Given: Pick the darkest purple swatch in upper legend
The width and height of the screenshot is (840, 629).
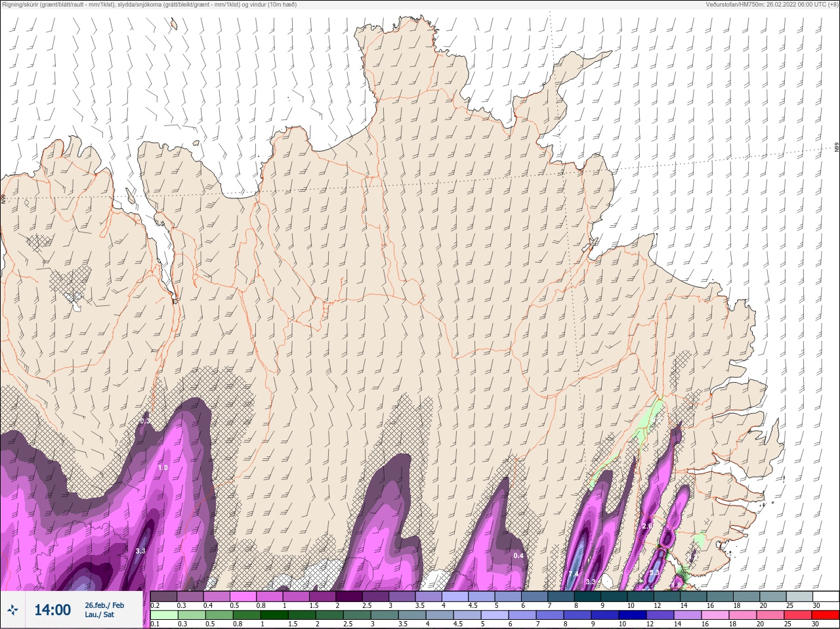Looking at the screenshot, I should click(x=349, y=597).
